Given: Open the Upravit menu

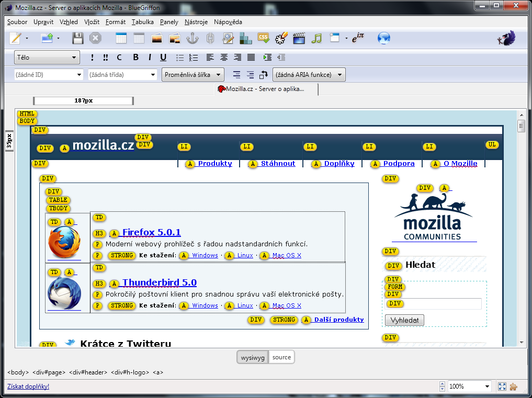Looking at the screenshot, I should click(43, 22).
